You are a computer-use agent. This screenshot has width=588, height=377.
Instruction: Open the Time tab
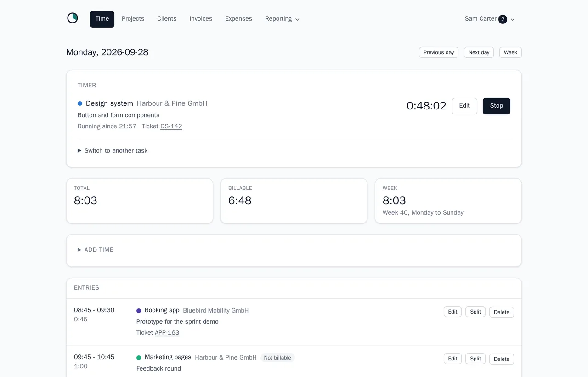click(102, 19)
